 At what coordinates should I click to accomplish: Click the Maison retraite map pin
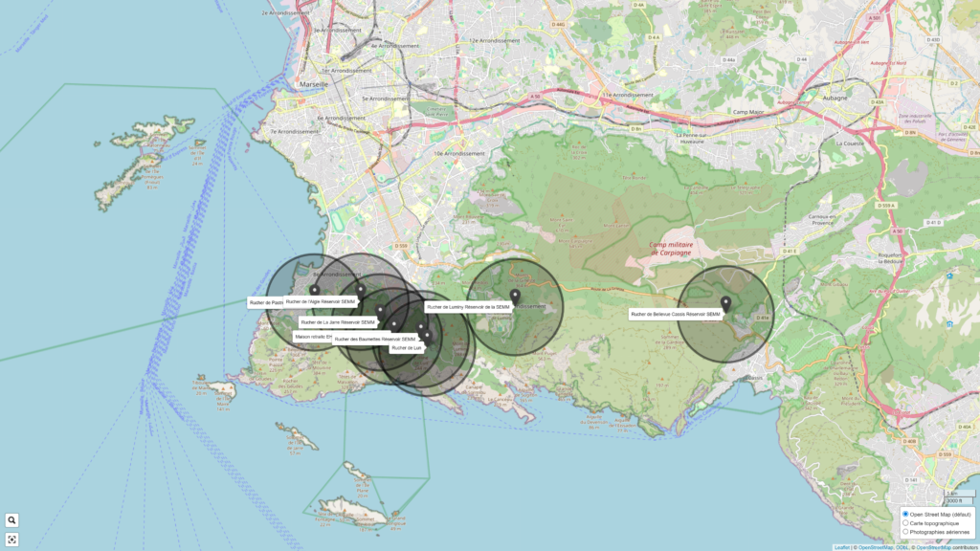(x=393, y=325)
